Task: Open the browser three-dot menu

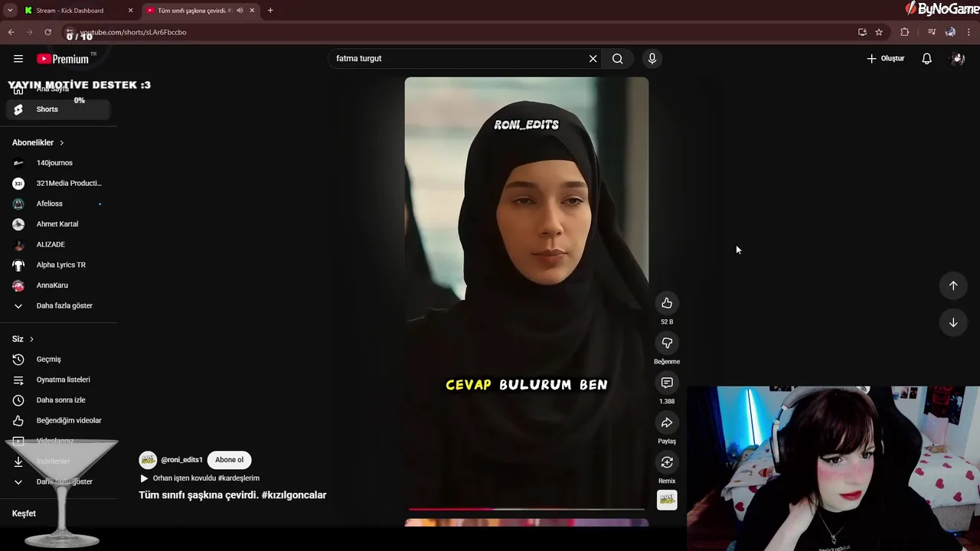Action: coord(969,32)
